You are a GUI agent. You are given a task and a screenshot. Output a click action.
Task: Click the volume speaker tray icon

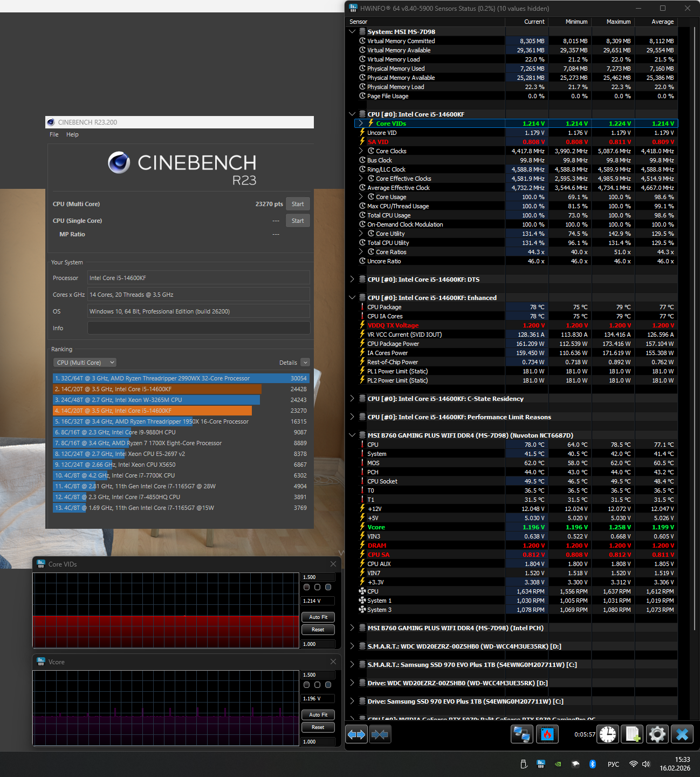pyautogui.click(x=647, y=764)
